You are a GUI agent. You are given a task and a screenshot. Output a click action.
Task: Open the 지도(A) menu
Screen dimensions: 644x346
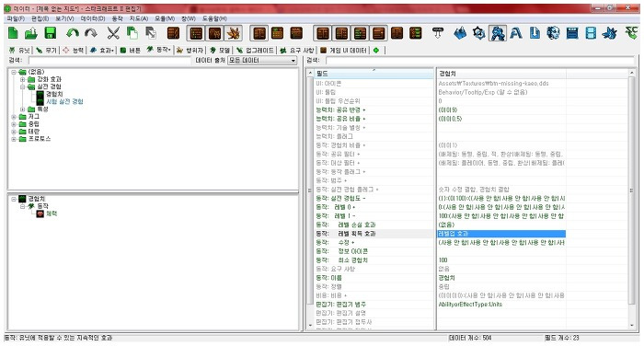pos(139,18)
